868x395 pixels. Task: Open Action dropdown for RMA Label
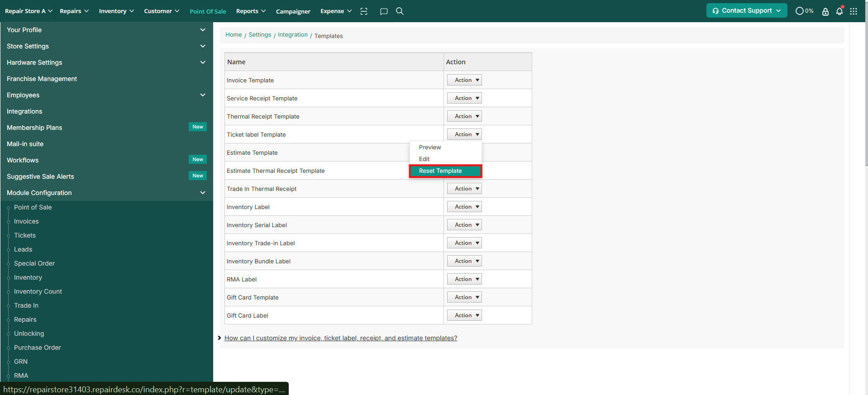[464, 279]
